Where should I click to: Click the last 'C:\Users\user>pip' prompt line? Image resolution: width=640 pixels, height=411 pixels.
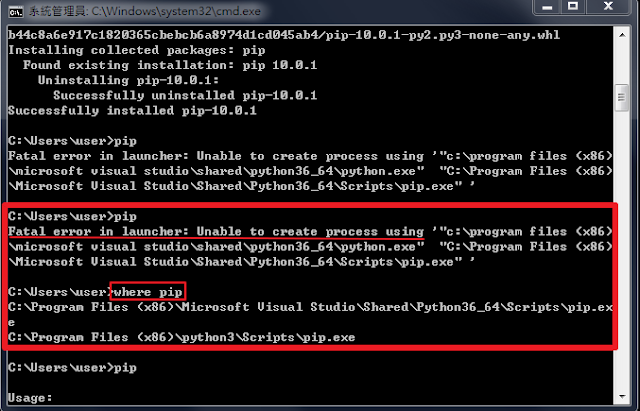point(72,368)
